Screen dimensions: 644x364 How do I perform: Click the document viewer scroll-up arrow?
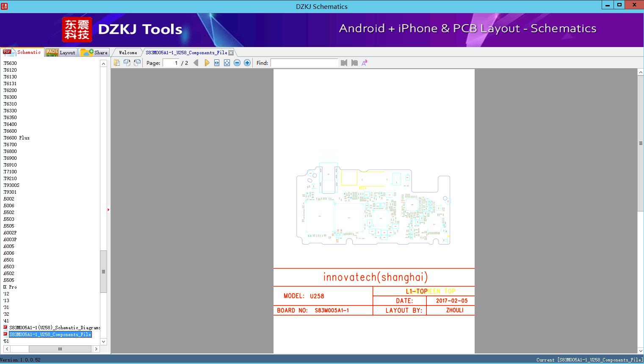(641, 72)
